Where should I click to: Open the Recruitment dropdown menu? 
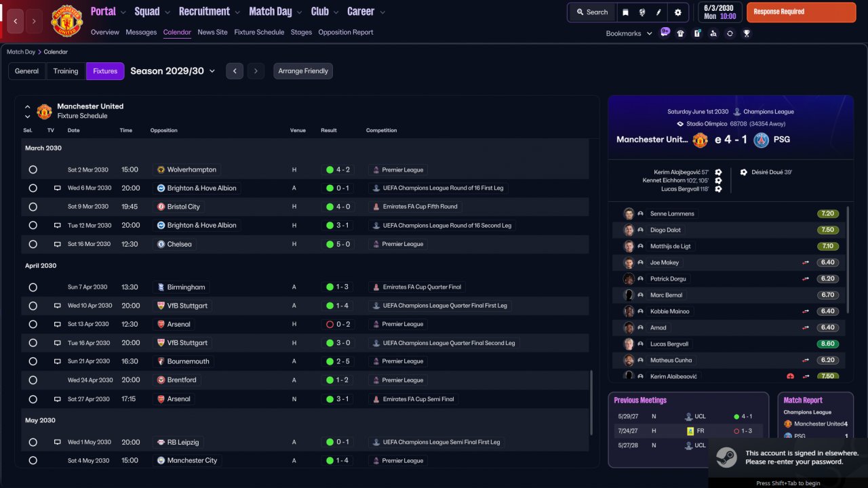pos(210,12)
